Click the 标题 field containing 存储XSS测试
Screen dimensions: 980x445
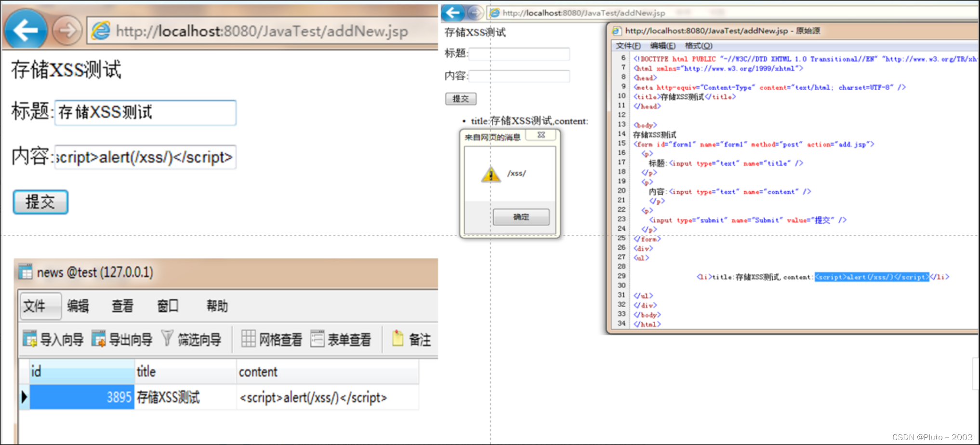click(x=146, y=113)
